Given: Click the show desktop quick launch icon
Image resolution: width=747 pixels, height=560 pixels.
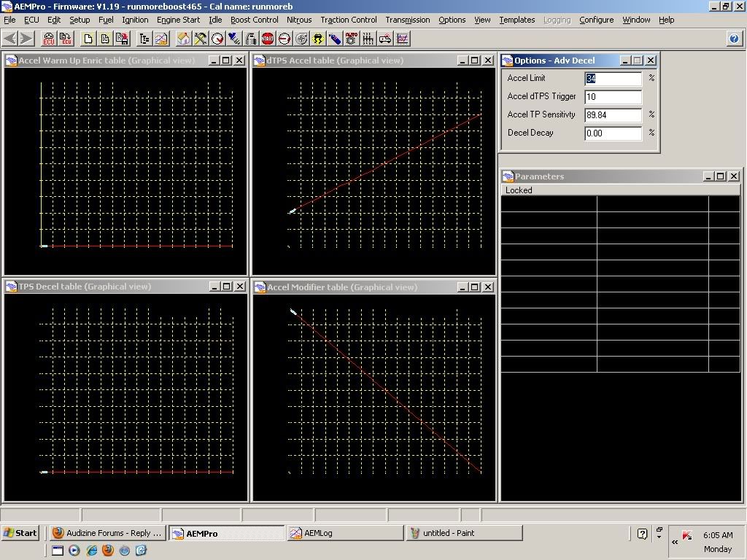Looking at the screenshot, I should 58,551.
